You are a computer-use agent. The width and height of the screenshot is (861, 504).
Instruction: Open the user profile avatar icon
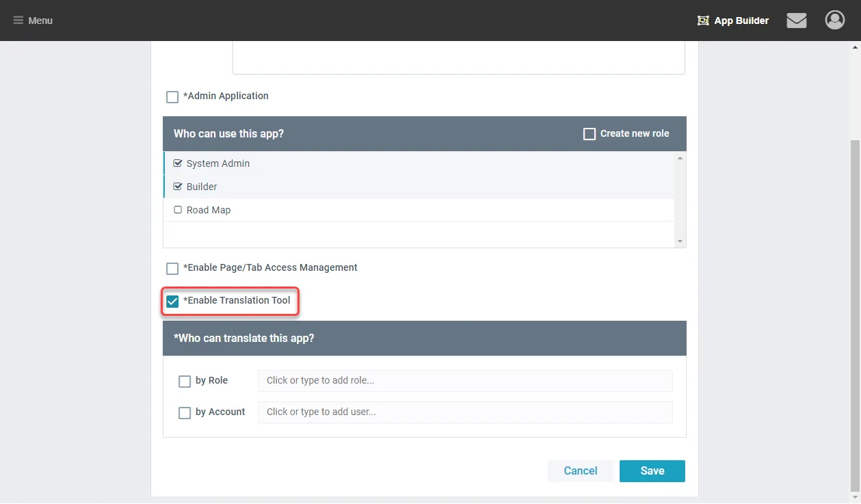(x=834, y=21)
